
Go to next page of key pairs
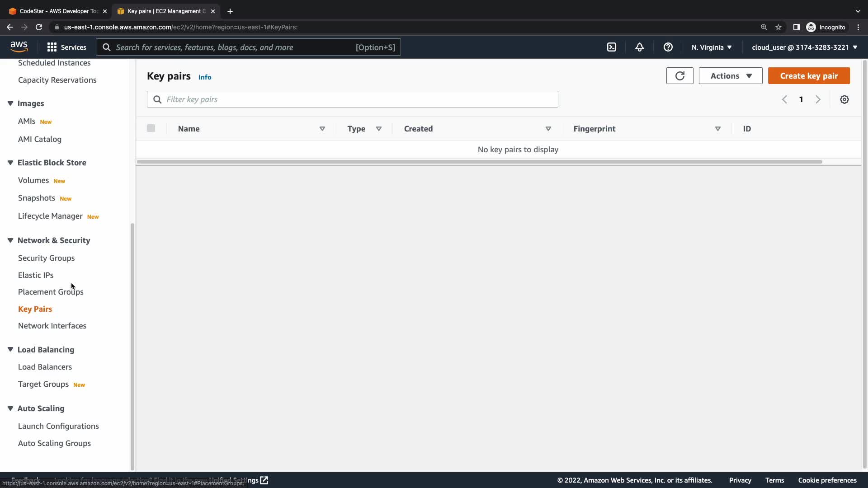(x=818, y=99)
